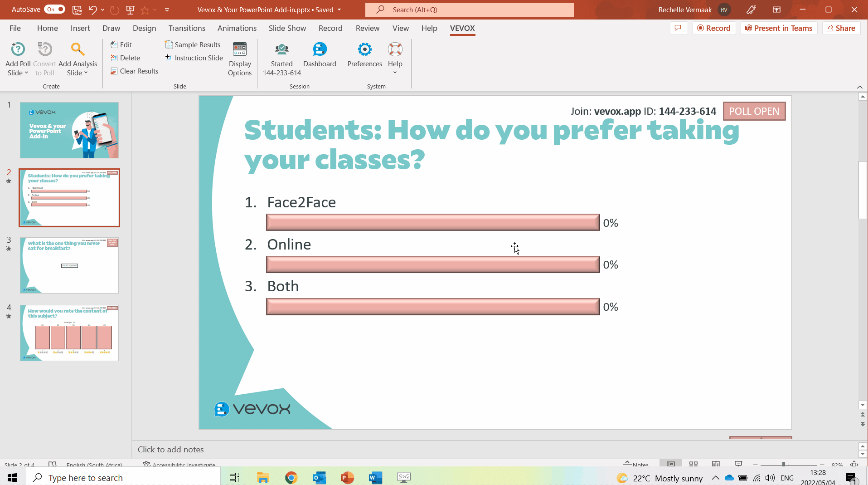Click the Add Analysis Slide magnifier icon
Viewport: 868px width, 485px height.
click(78, 49)
